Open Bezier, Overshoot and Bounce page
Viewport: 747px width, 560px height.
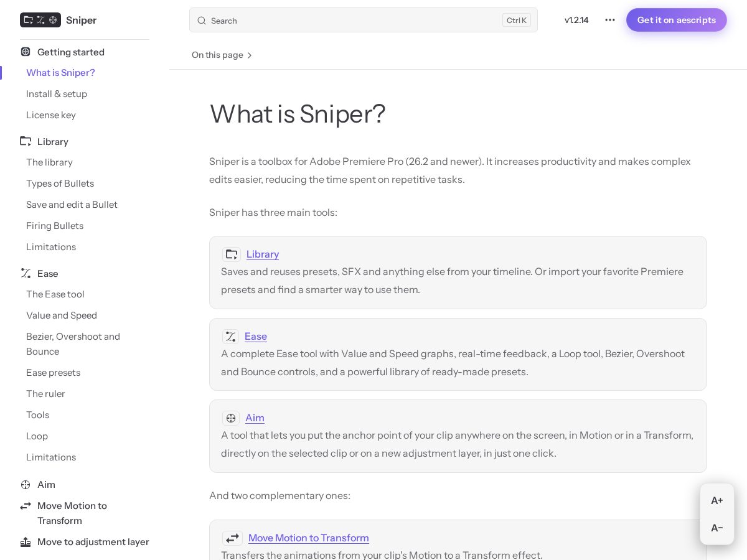click(x=73, y=343)
